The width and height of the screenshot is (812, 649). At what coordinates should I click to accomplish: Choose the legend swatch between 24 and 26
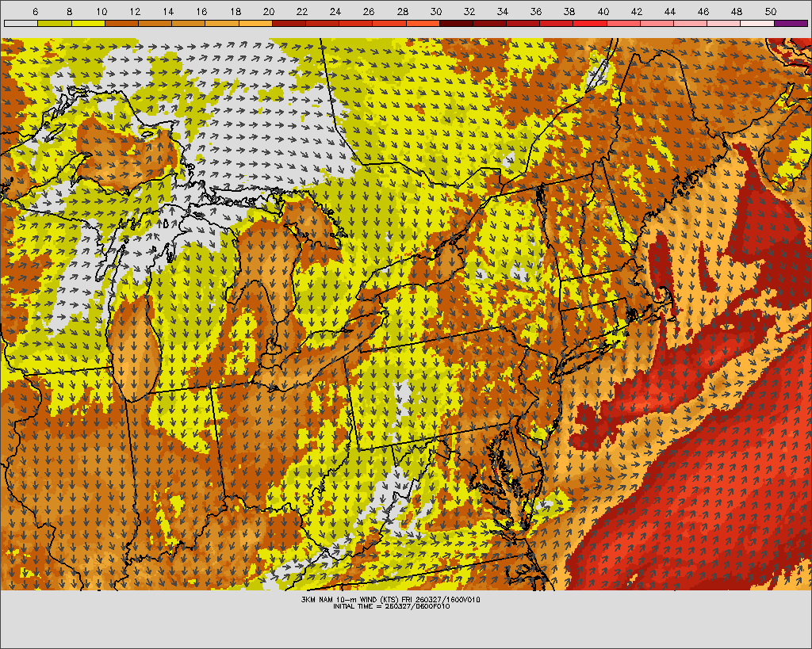point(356,23)
